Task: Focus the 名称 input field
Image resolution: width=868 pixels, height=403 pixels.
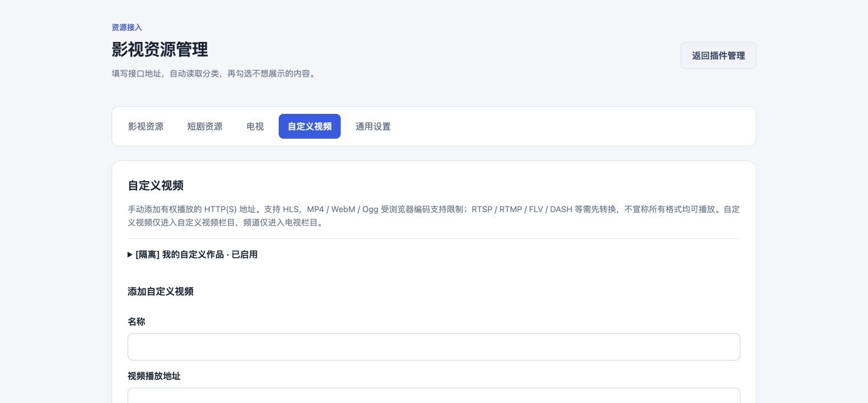Action: coord(433,347)
